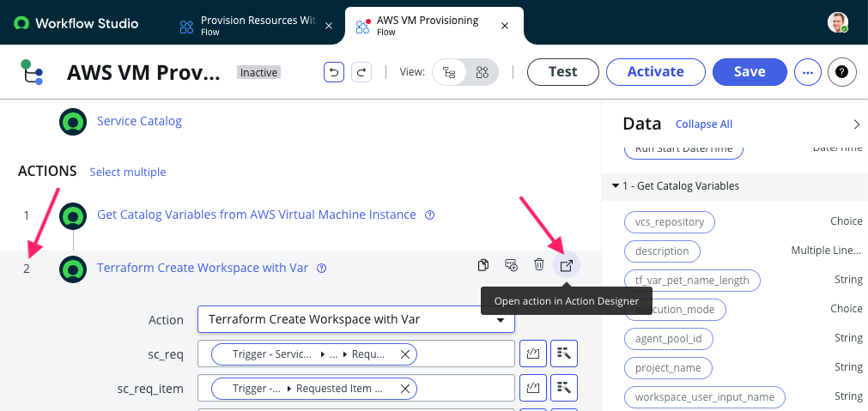Screen dimensions: 868x411
Task: Open the Service Catalog trigger link
Action: coord(139,121)
